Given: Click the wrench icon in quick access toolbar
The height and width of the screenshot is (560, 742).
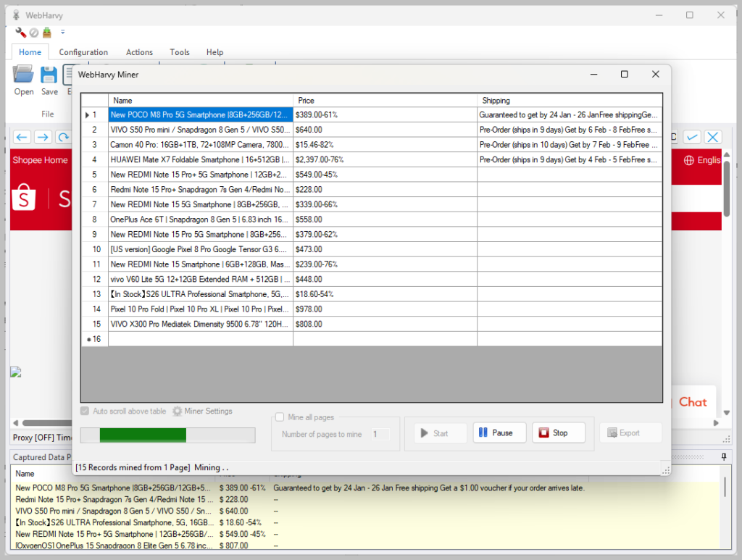Looking at the screenshot, I should [21, 33].
